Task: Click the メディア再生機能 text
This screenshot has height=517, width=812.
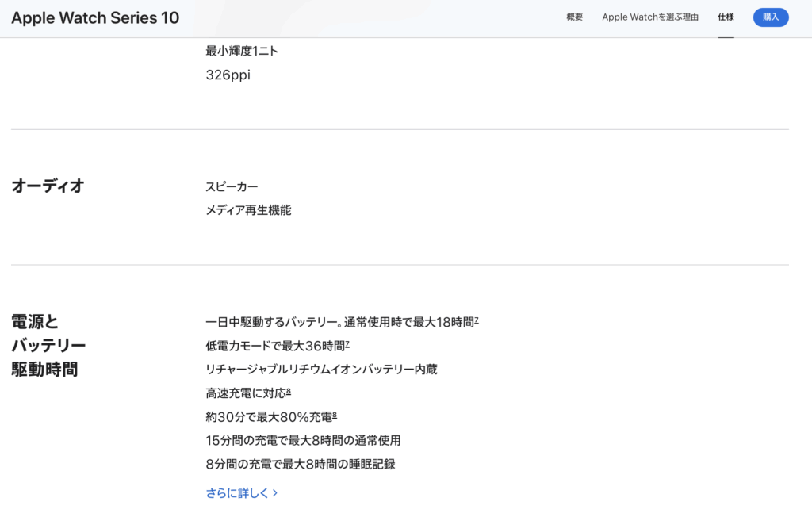Action: (x=248, y=210)
